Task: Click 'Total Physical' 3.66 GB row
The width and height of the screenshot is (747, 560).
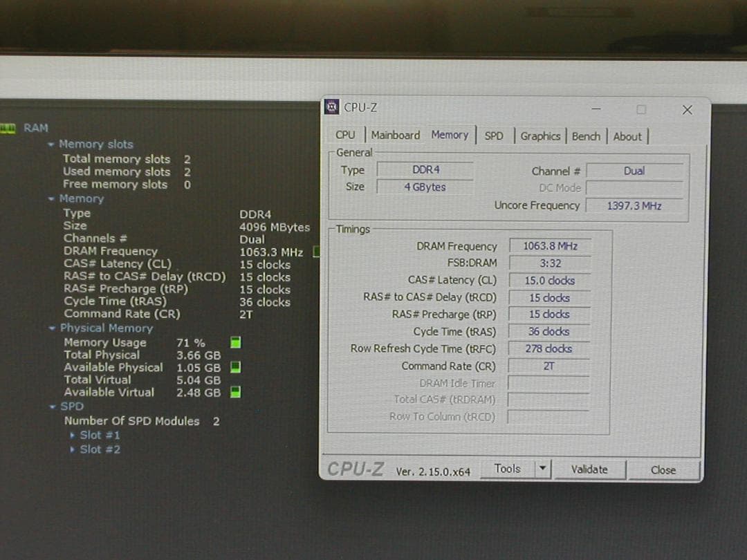Action: [x=142, y=355]
